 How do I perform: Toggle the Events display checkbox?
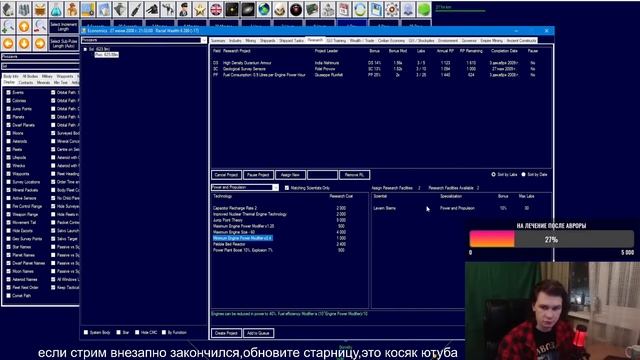[9, 93]
